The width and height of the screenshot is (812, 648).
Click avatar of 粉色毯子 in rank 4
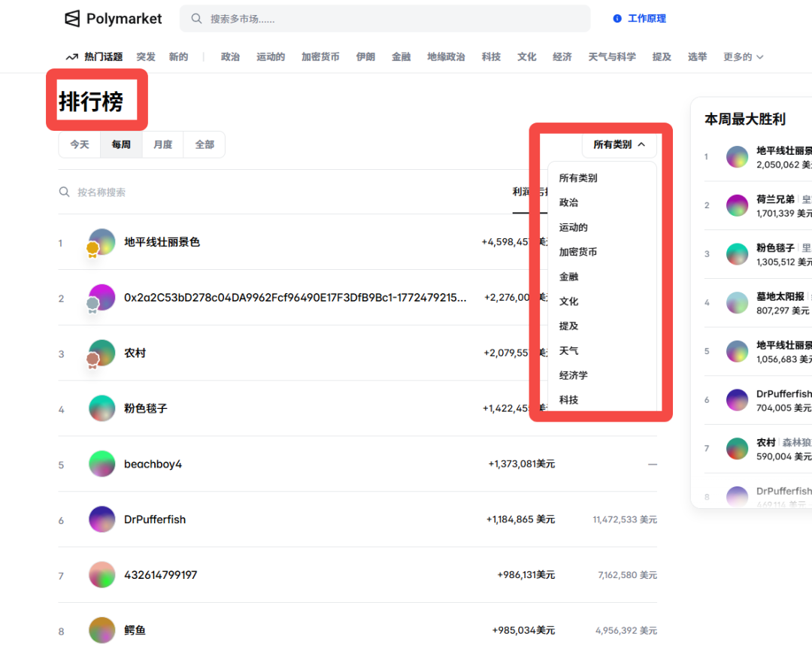pos(102,408)
